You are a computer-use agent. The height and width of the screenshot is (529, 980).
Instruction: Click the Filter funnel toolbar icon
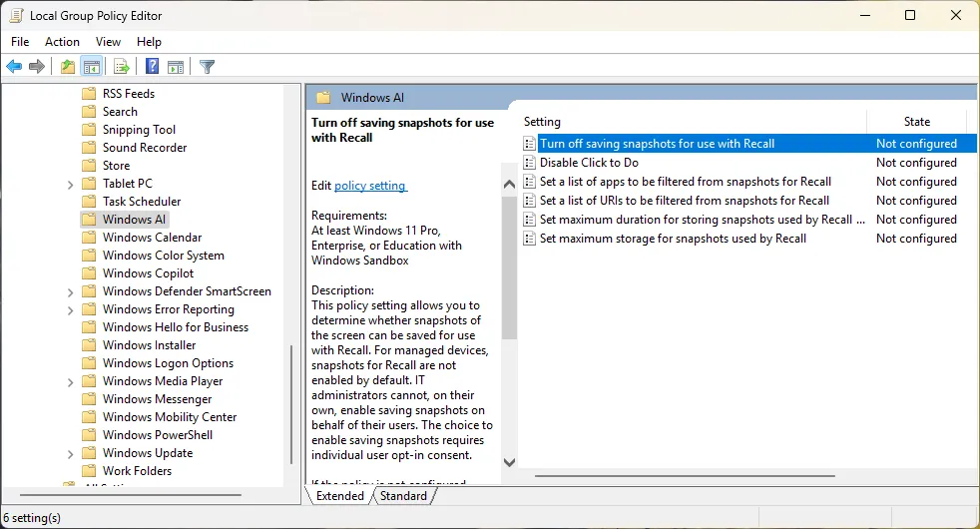[x=207, y=66]
